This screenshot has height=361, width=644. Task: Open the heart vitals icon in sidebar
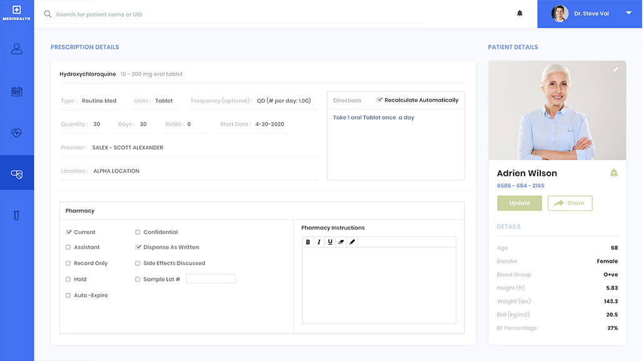(x=17, y=132)
